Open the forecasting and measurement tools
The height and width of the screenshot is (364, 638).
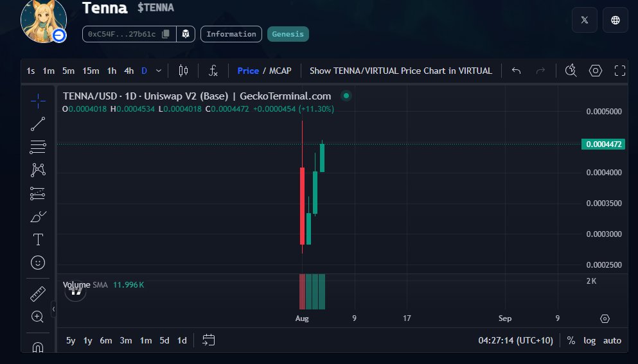(38, 193)
